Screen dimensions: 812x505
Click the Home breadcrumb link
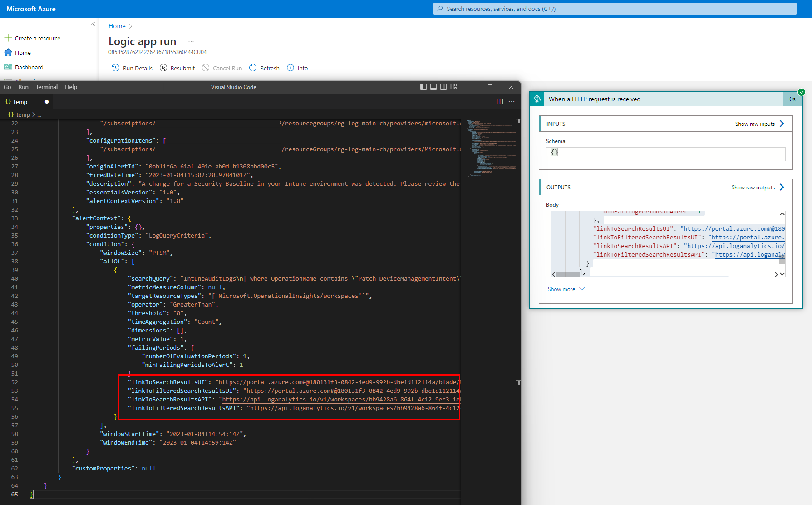coord(117,26)
